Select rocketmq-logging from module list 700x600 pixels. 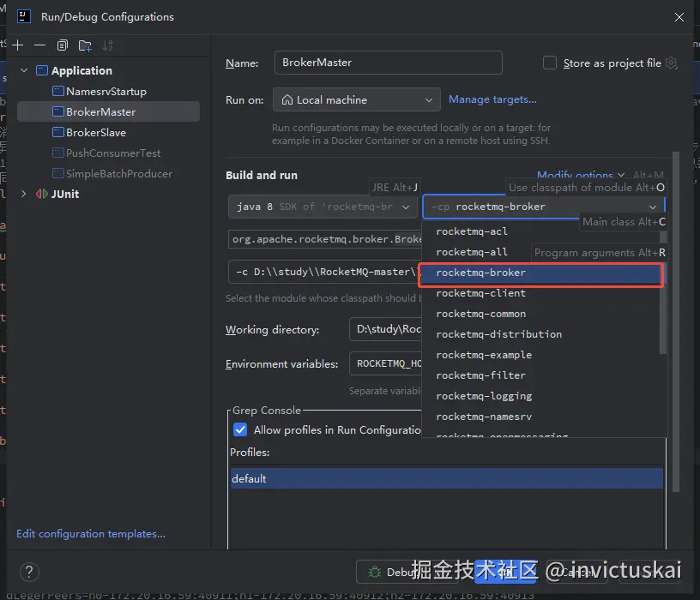pos(540,396)
